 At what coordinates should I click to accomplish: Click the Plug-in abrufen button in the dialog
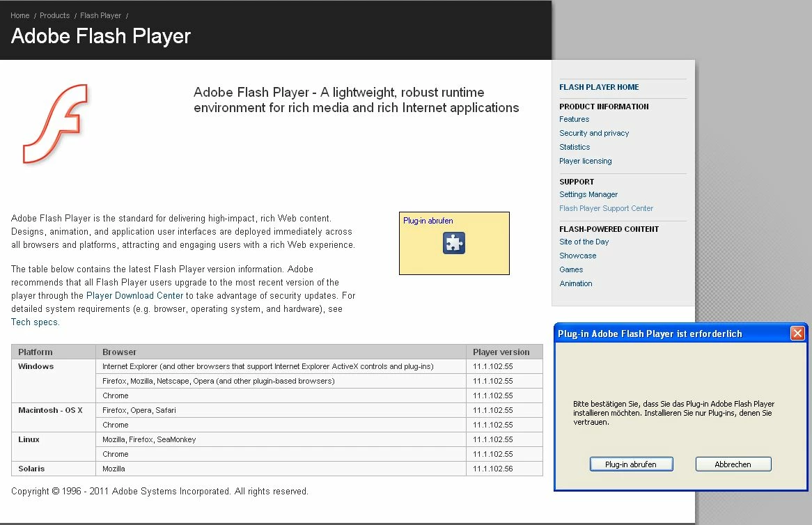[x=631, y=464]
